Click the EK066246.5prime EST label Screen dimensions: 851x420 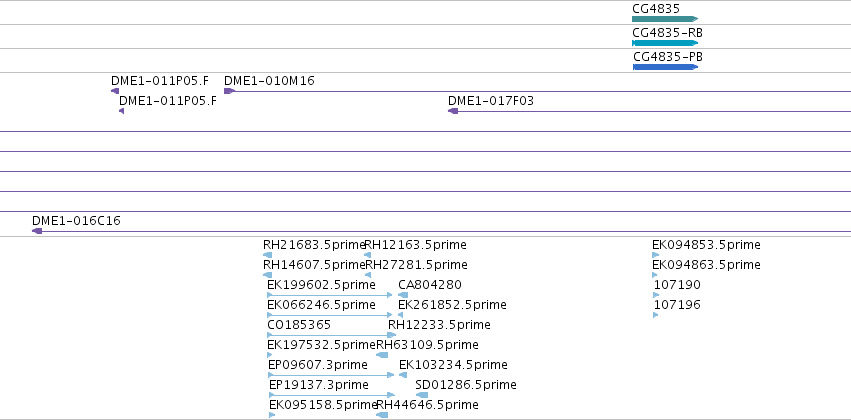point(321,305)
